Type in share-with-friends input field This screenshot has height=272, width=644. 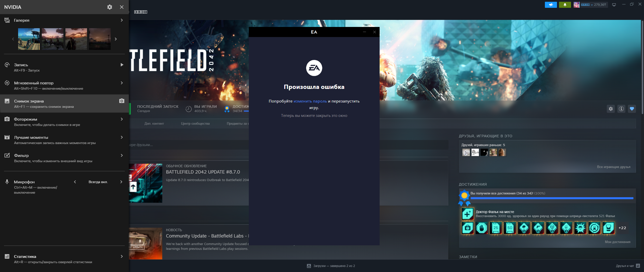point(289,145)
